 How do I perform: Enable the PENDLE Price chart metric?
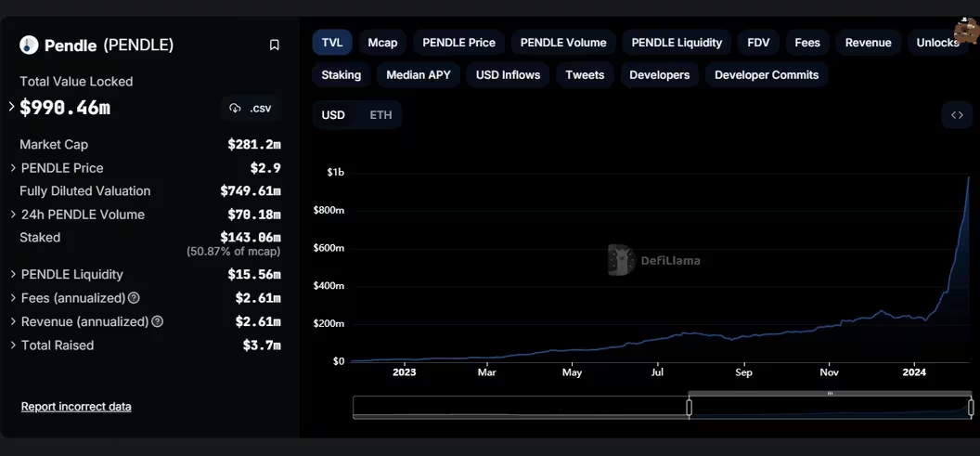pyautogui.click(x=458, y=43)
